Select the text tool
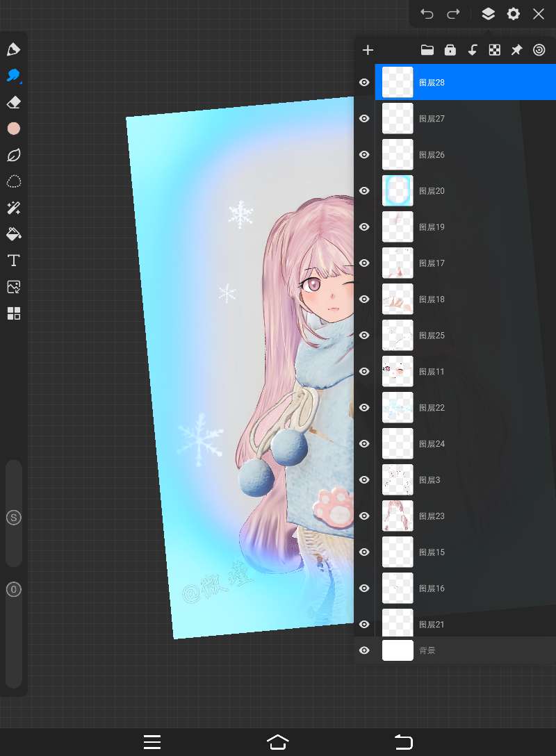Viewport: 556px width, 756px height. pos(13,261)
